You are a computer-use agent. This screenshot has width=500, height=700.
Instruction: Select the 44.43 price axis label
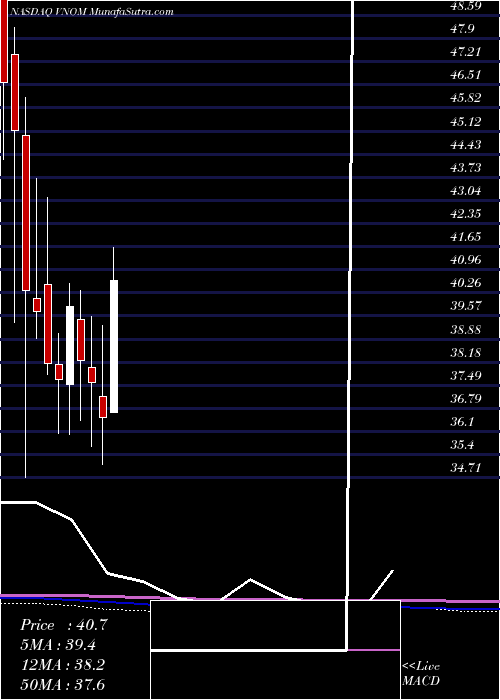point(465,145)
